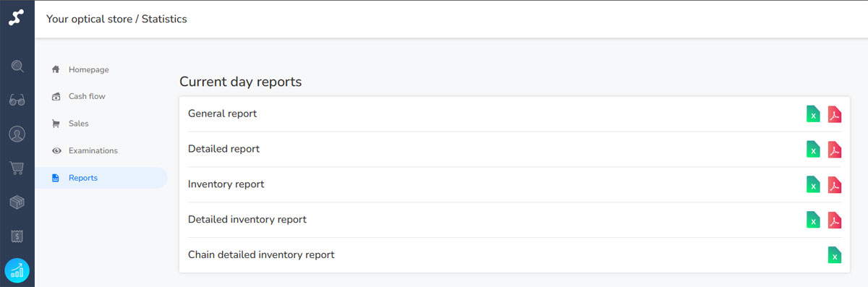Open inventory box icon in sidebar
Screen dimensions: 868x287
17,202
